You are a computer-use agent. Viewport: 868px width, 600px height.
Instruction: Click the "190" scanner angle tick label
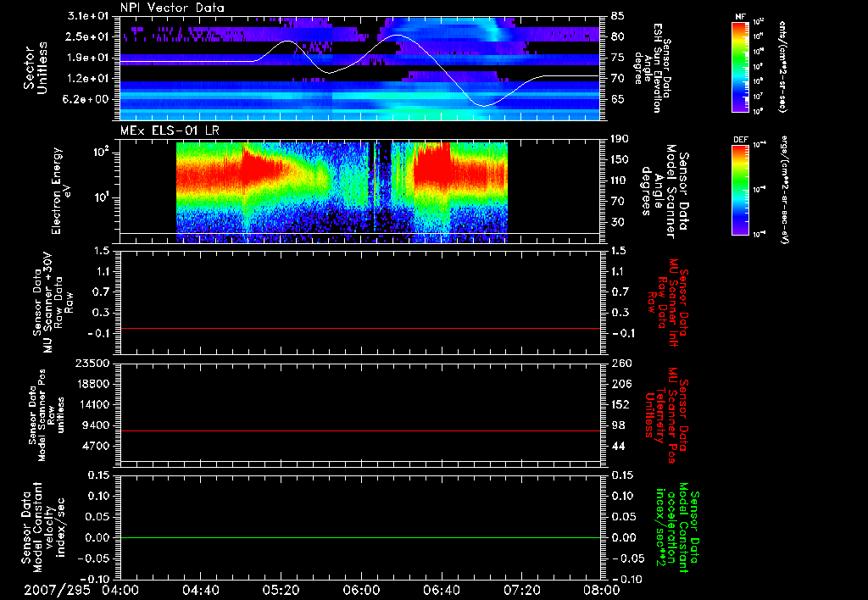(621, 139)
